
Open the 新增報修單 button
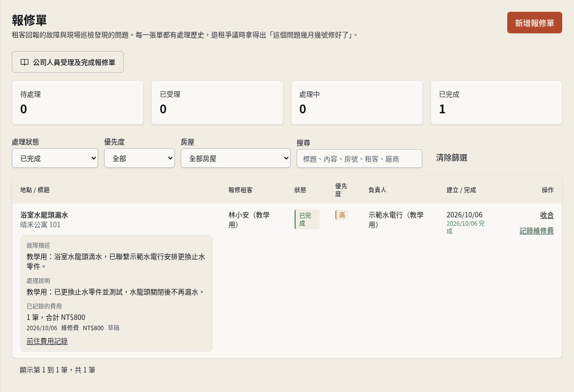point(534,23)
